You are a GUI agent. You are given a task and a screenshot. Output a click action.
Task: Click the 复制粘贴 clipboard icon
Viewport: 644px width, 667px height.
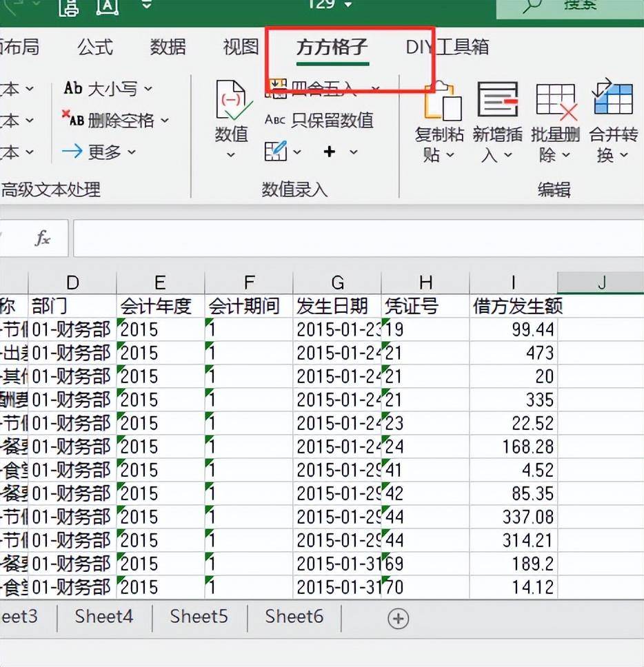click(443, 101)
